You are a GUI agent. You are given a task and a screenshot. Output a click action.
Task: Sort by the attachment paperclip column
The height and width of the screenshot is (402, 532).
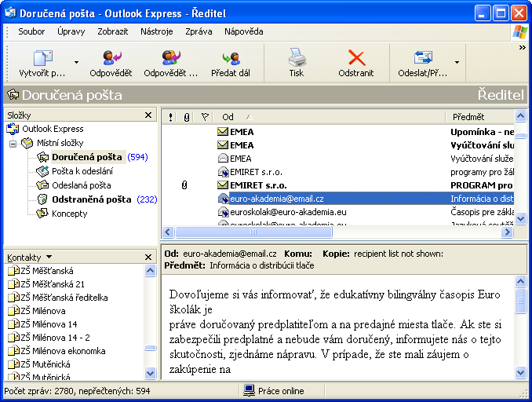coord(186,117)
